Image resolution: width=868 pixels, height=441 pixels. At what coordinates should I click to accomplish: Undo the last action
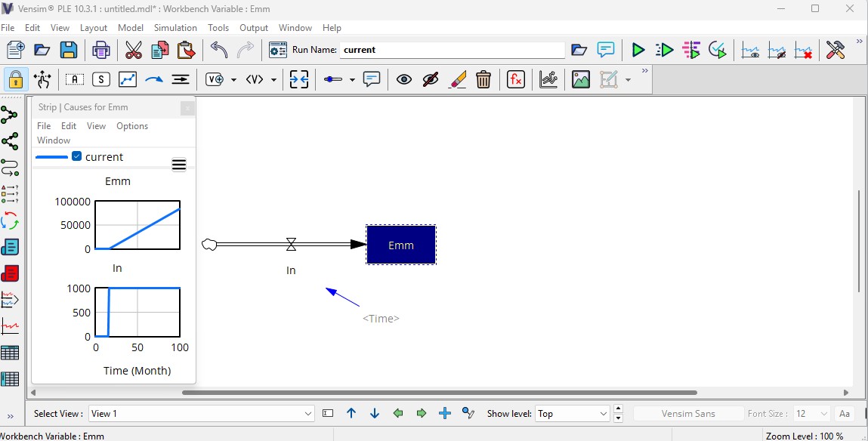218,50
